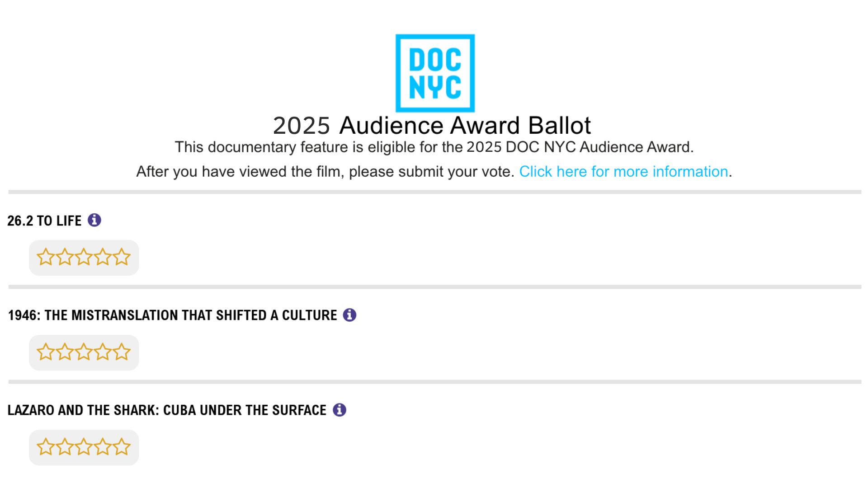The height and width of the screenshot is (488, 868).
Task: Rate 26.2 To Life four stars
Action: click(x=103, y=257)
